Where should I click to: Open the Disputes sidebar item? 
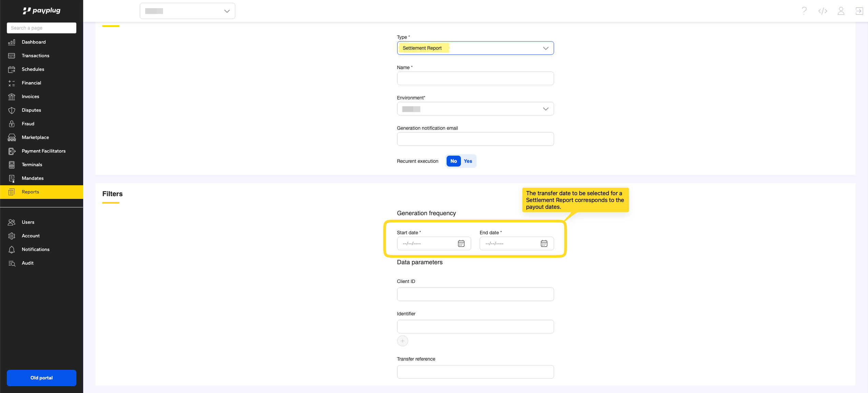point(31,110)
